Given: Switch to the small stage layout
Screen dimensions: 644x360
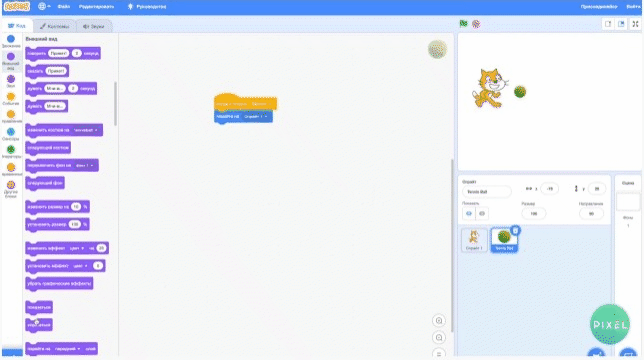Looking at the screenshot, I should point(608,24).
